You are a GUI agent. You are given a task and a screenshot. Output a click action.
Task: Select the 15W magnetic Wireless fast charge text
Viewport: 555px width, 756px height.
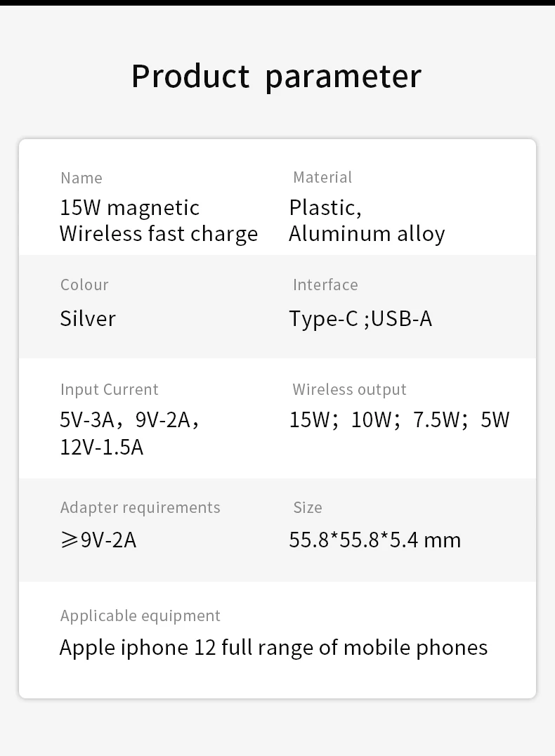tap(159, 221)
